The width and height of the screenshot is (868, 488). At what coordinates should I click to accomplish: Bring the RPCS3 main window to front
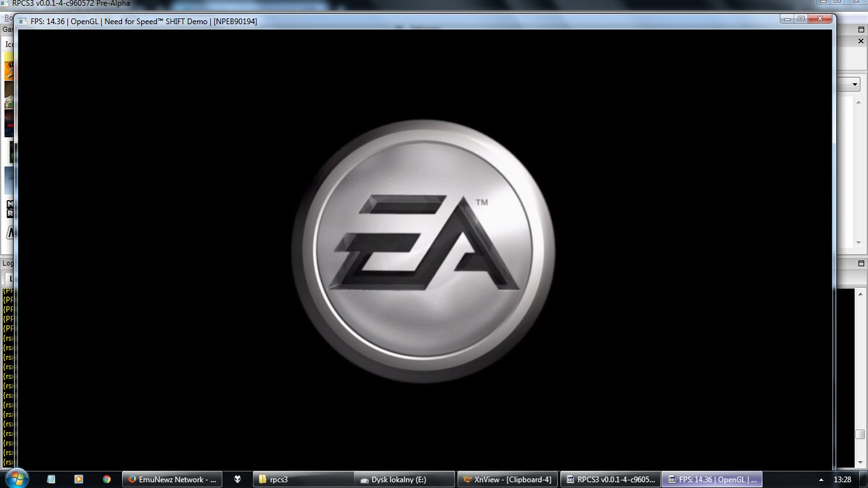coord(610,479)
